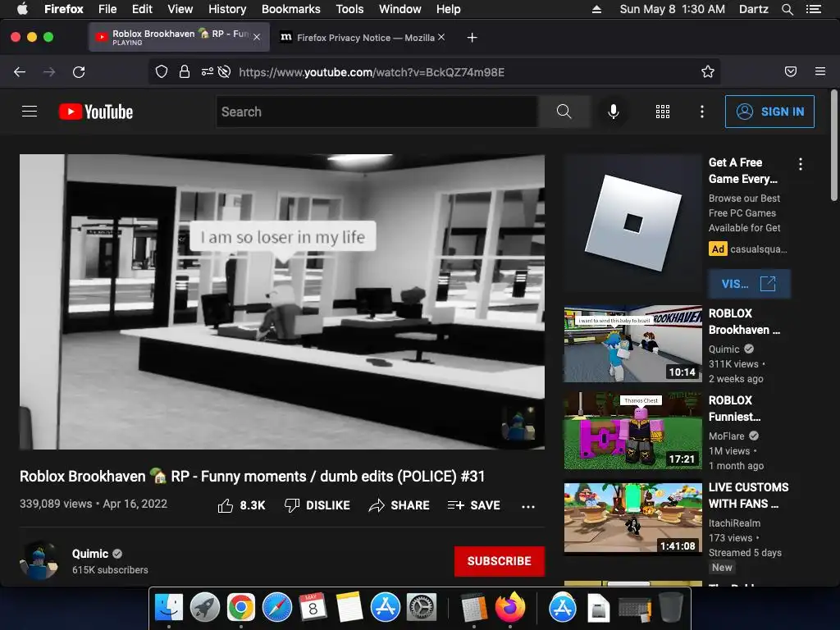This screenshot has height=630, width=840.
Task: Open Safari from the Dock
Action: pyautogui.click(x=277, y=608)
